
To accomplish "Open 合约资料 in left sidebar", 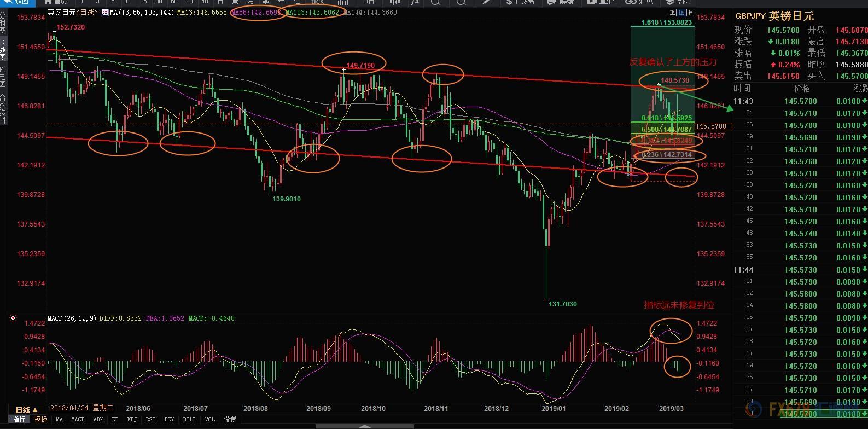I will pyautogui.click(x=3, y=109).
